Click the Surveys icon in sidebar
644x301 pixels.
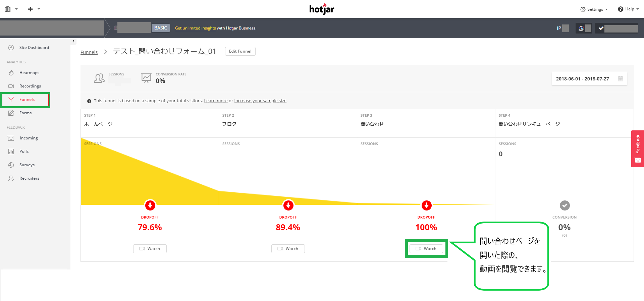click(11, 165)
